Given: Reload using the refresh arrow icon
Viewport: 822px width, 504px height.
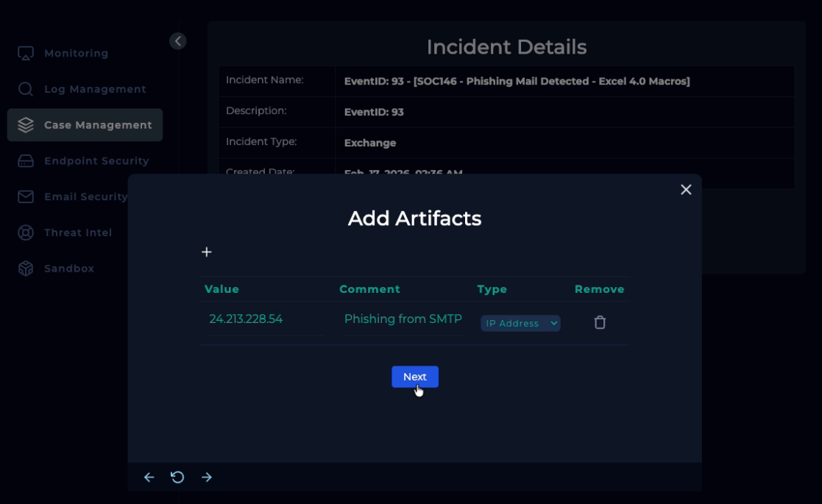Looking at the screenshot, I should pyautogui.click(x=177, y=478).
